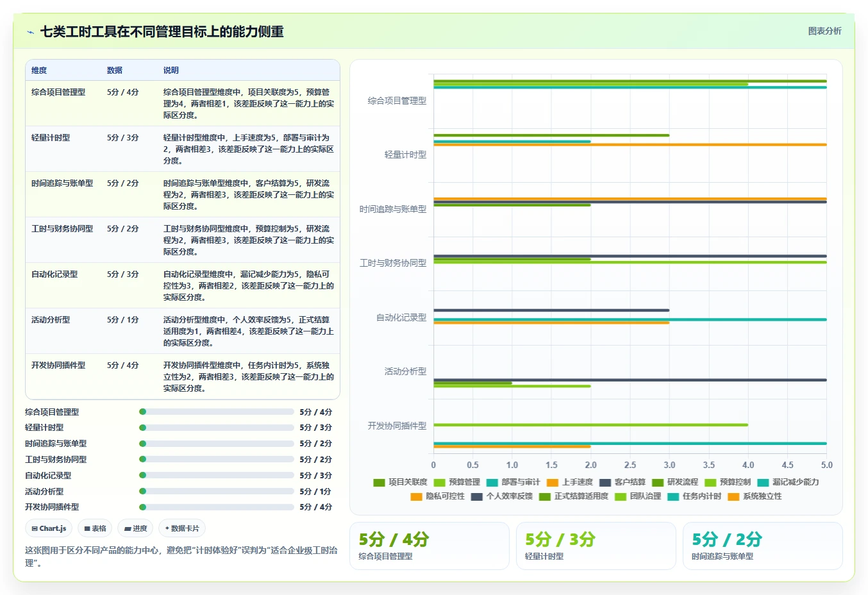
Task: Open the 5分 / 4分 综合项目管理型 stat card
Action: pyautogui.click(x=430, y=546)
